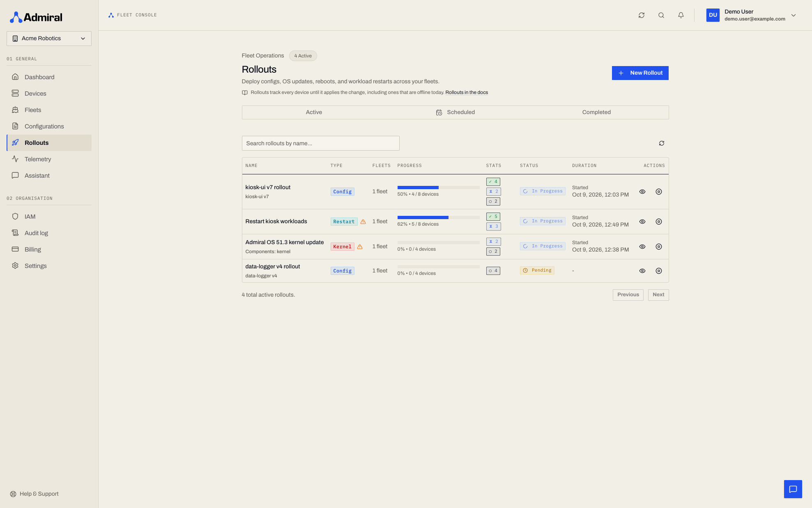Click target action for data-logger v4 rollout
This screenshot has height=508, width=812.
pos(659,271)
